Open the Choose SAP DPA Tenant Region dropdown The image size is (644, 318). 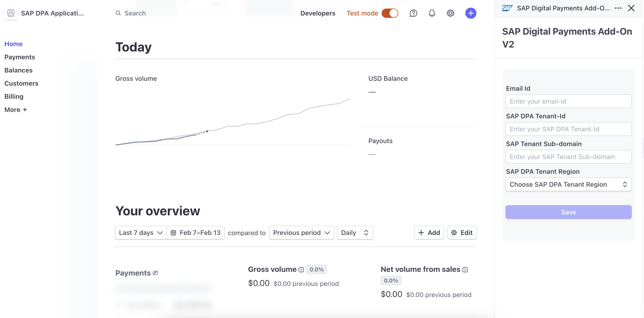click(x=568, y=184)
